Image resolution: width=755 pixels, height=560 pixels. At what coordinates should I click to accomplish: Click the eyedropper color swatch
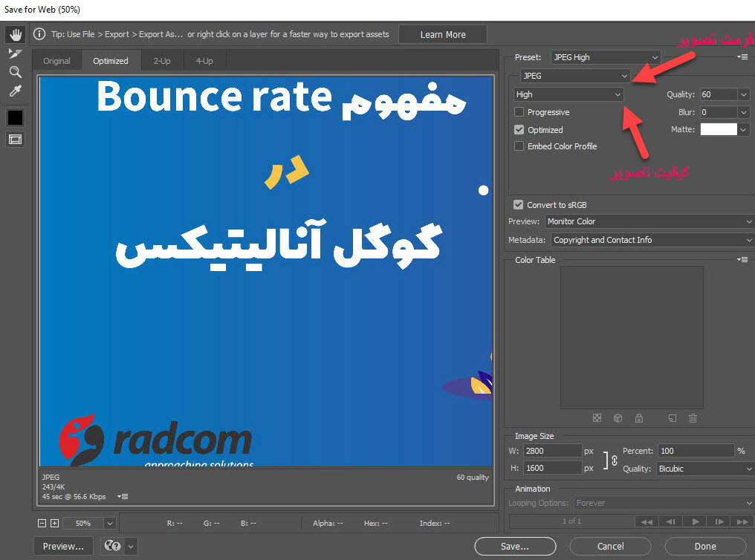point(15,116)
